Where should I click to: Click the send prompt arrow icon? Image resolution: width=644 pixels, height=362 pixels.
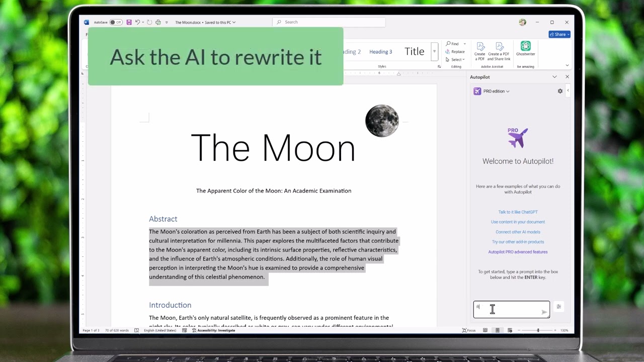544,312
